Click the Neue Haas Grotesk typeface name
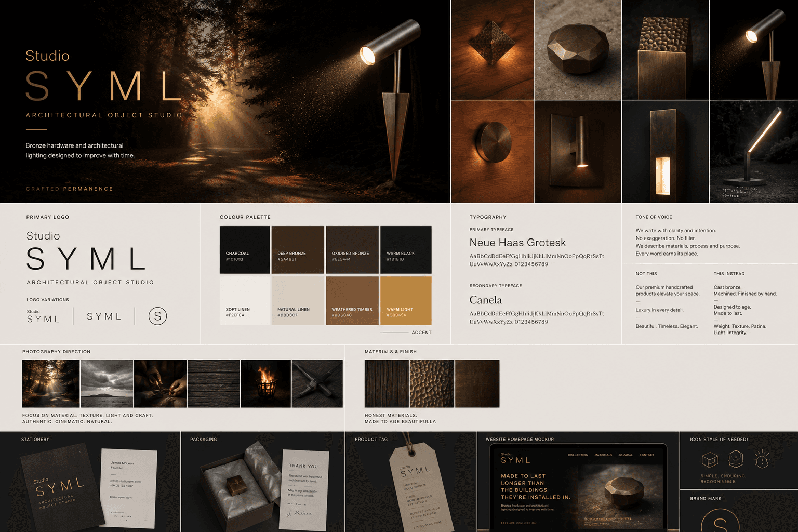Screen dimensions: 798x532 coord(517,243)
